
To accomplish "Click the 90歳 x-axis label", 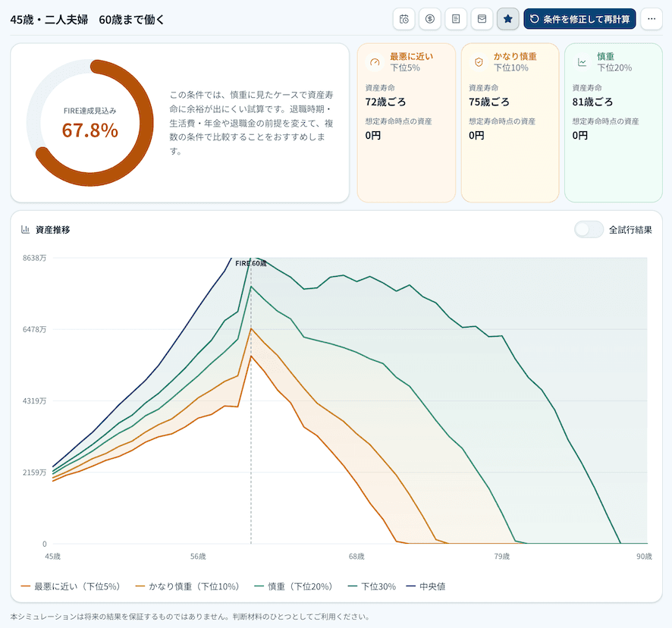I will coord(644,557).
